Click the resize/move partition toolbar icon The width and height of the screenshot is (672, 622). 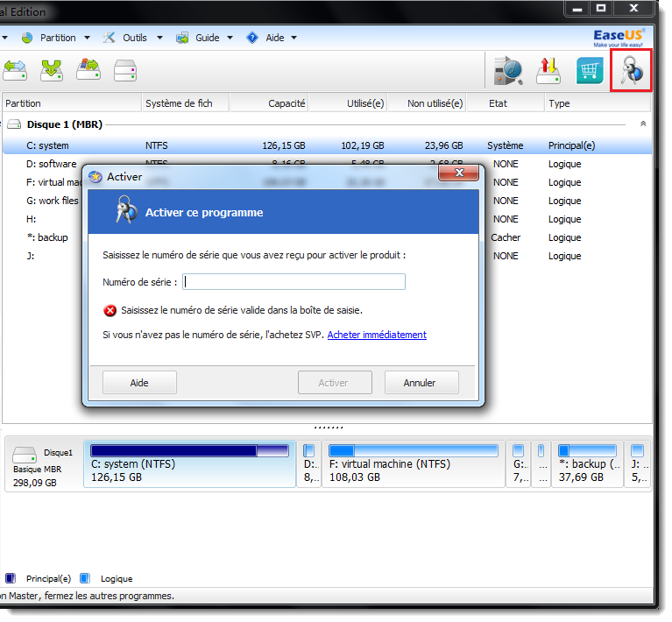(x=15, y=70)
